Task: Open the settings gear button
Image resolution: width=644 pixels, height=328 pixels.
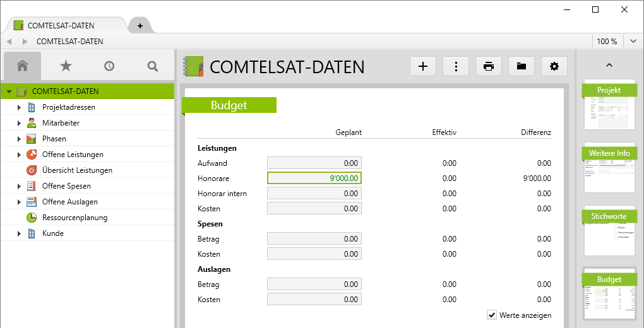Action: pos(554,66)
